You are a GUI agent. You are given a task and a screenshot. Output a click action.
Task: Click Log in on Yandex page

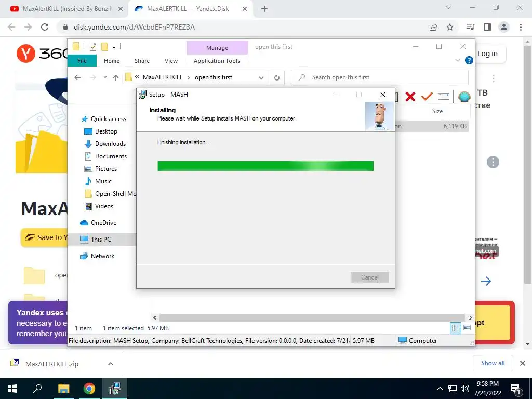click(487, 54)
